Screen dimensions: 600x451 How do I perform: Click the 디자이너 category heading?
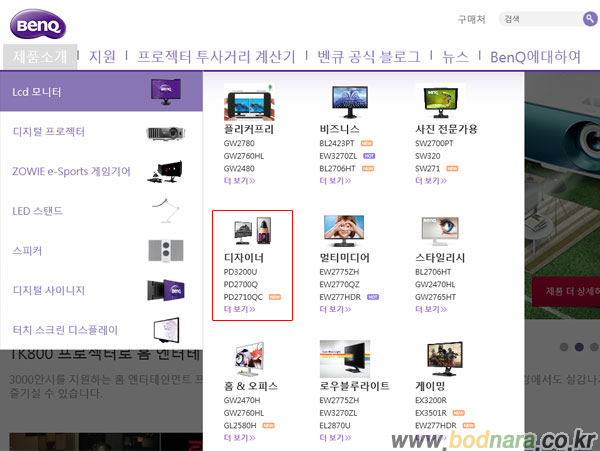point(244,258)
